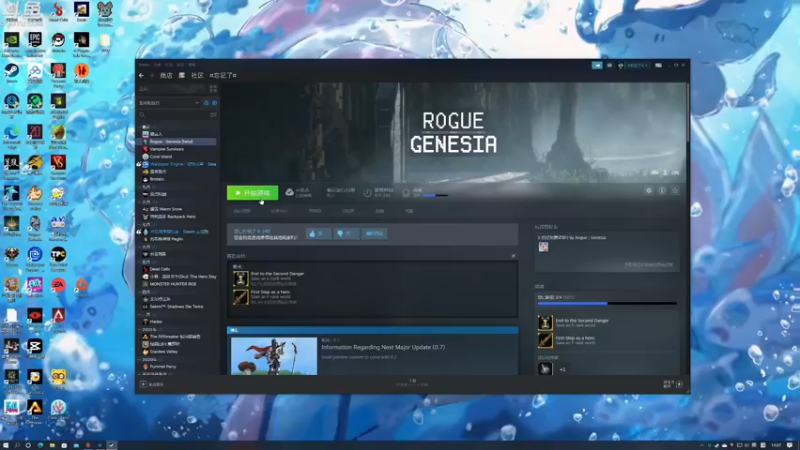The width and height of the screenshot is (800, 450).
Task: Click the play time clock icon
Action: [x=367, y=193]
